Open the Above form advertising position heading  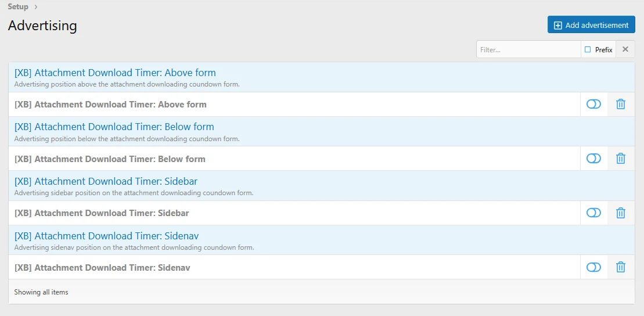pos(115,73)
